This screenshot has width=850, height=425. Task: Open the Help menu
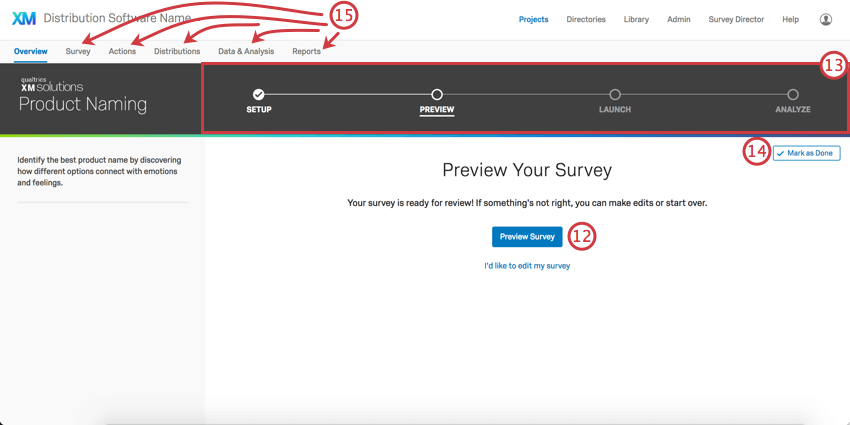(x=790, y=20)
